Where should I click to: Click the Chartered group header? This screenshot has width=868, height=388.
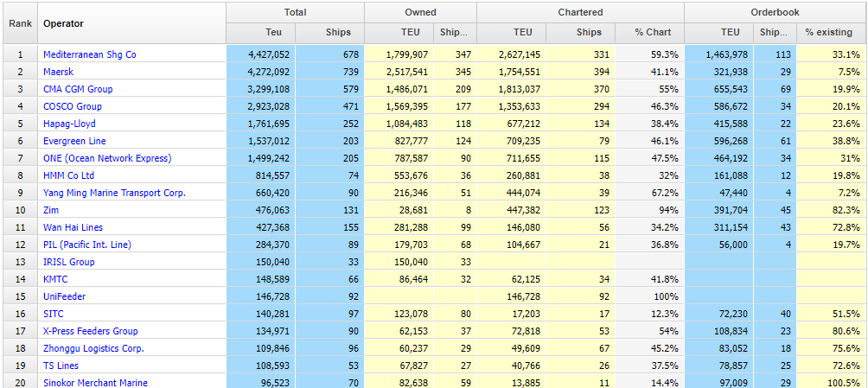(581, 12)
